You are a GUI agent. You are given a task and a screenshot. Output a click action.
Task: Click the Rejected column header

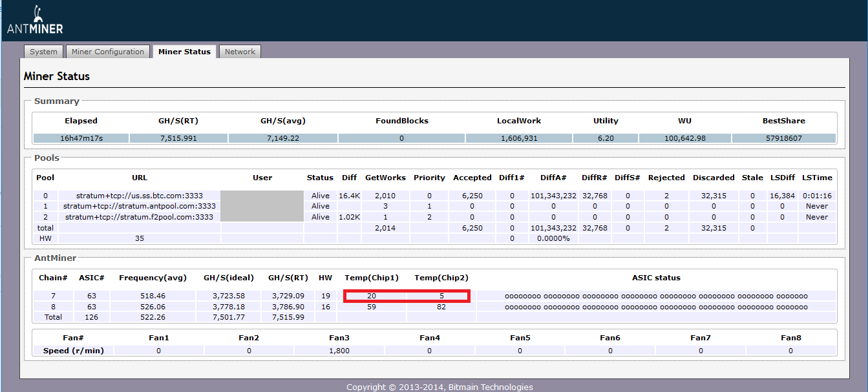pos(666,178)
